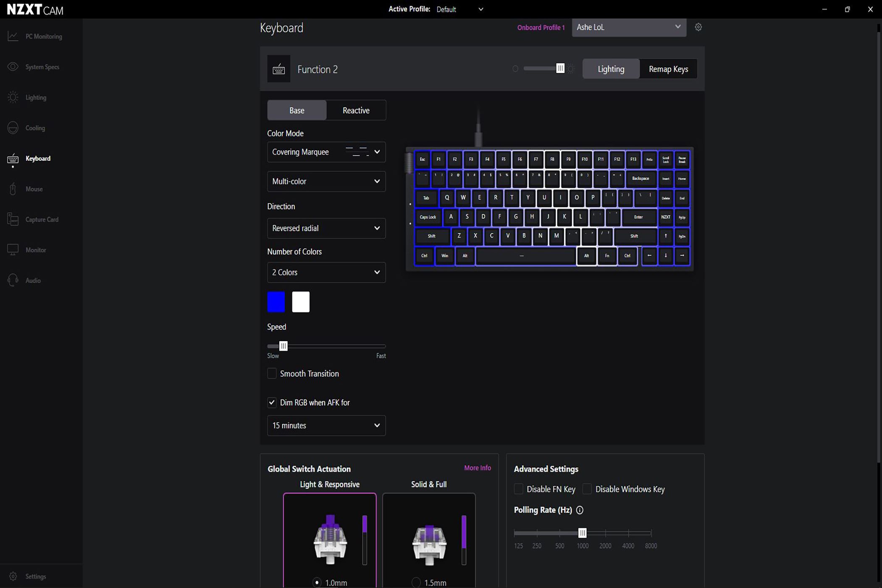Click polling rate slider at 1000
The image size is (882, 588).
(582, 533)
